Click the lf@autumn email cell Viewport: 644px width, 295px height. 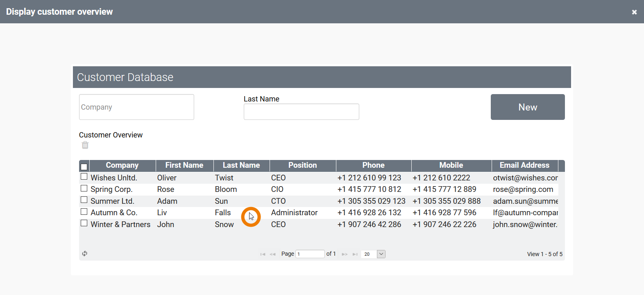525,213
